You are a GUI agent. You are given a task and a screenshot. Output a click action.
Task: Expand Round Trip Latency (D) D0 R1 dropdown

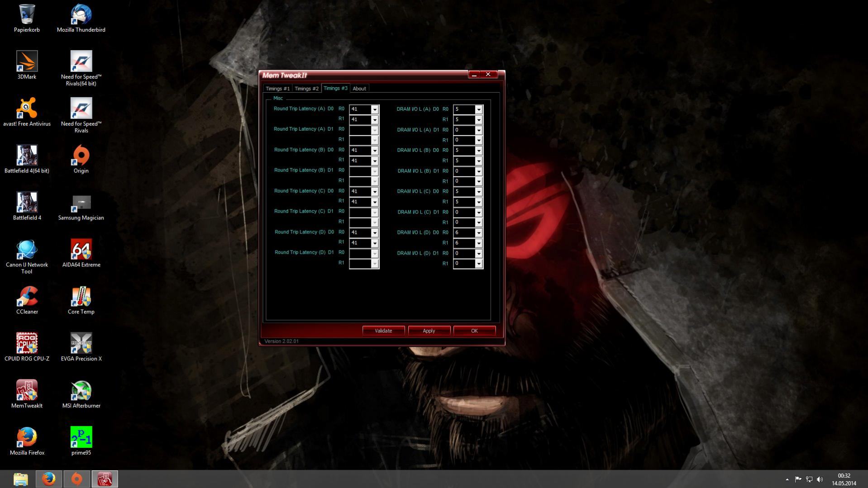click(x=374, y=243)
